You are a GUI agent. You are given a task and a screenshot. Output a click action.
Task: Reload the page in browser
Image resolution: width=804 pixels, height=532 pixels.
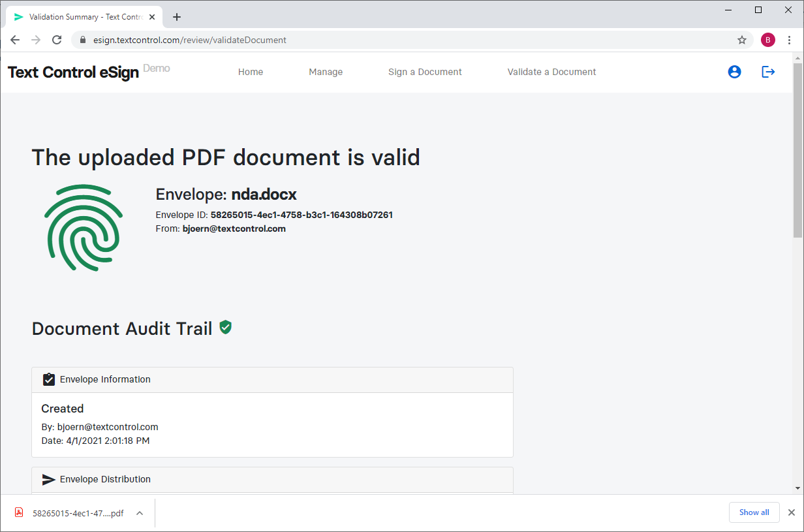[x=57, y=40]
